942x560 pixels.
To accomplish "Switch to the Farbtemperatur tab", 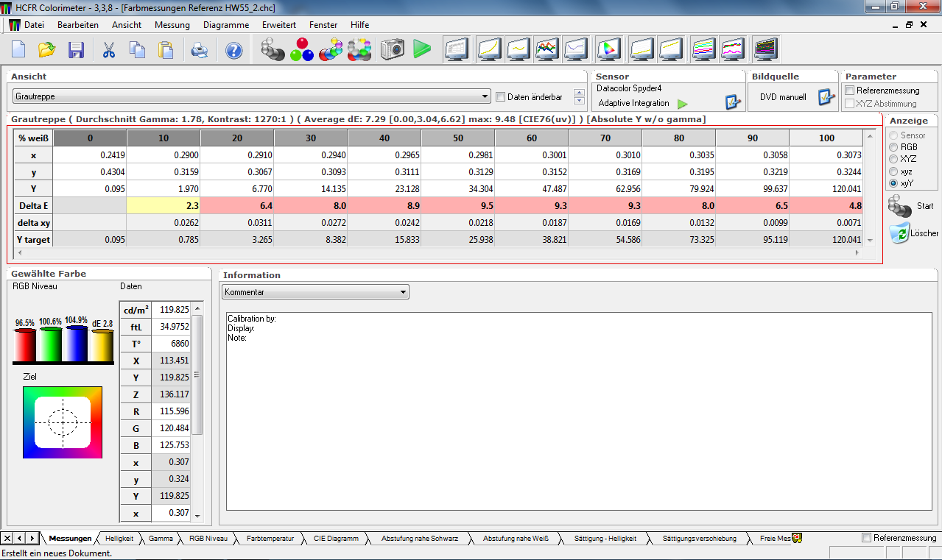I will [270, 539].
